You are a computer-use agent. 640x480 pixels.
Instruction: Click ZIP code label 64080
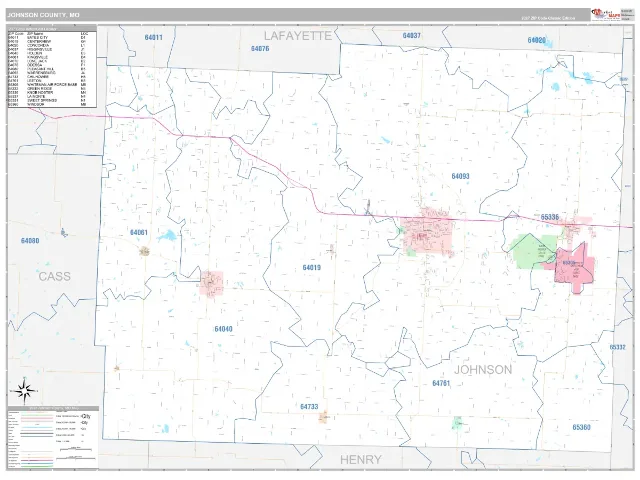(x=30, y=241)
